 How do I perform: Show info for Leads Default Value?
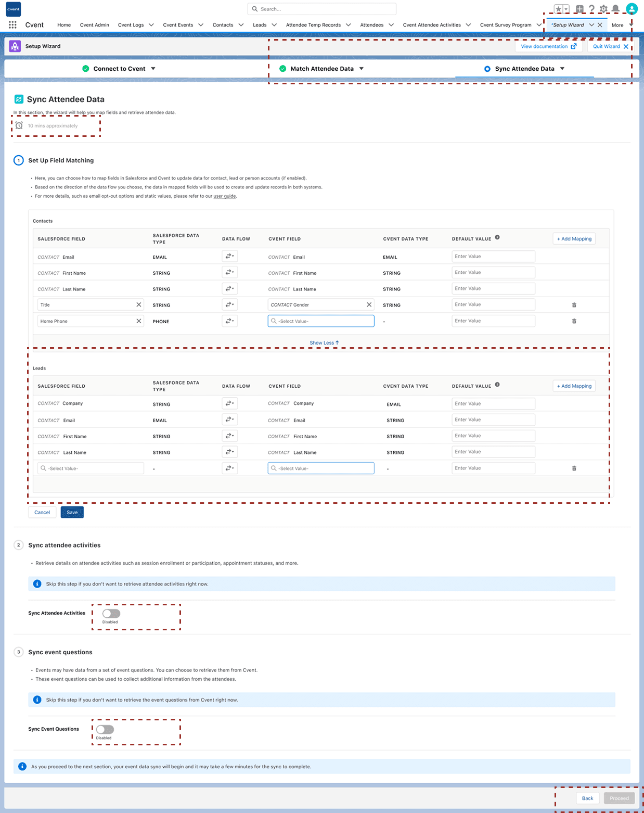(497, 385)
